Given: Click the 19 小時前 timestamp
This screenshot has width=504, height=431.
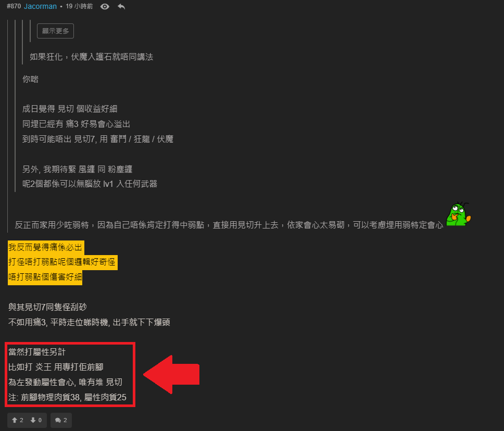Looking at the screenshot, I should pyautogui.click(x=79, y=6).
